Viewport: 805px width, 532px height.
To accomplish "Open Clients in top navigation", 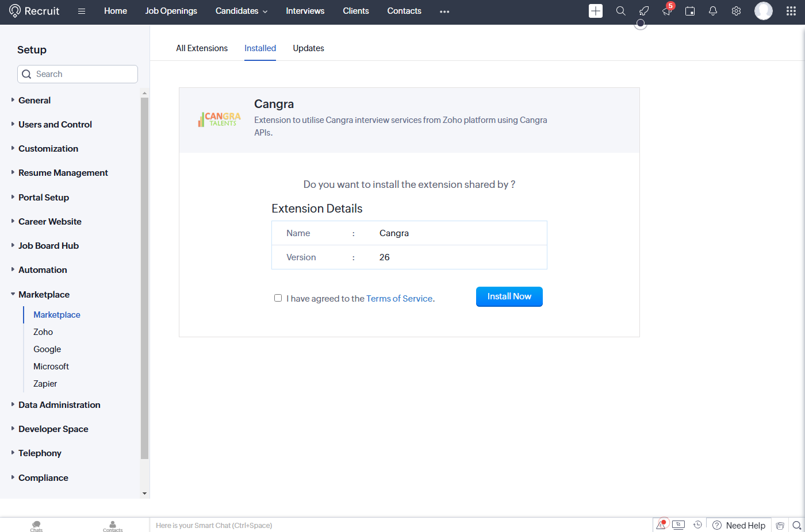I will coord(356,11).
